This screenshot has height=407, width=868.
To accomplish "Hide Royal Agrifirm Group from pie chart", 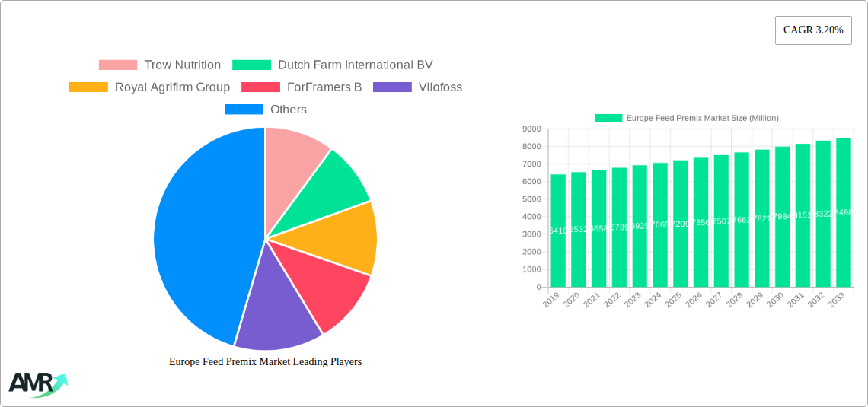I will point(149,87).
